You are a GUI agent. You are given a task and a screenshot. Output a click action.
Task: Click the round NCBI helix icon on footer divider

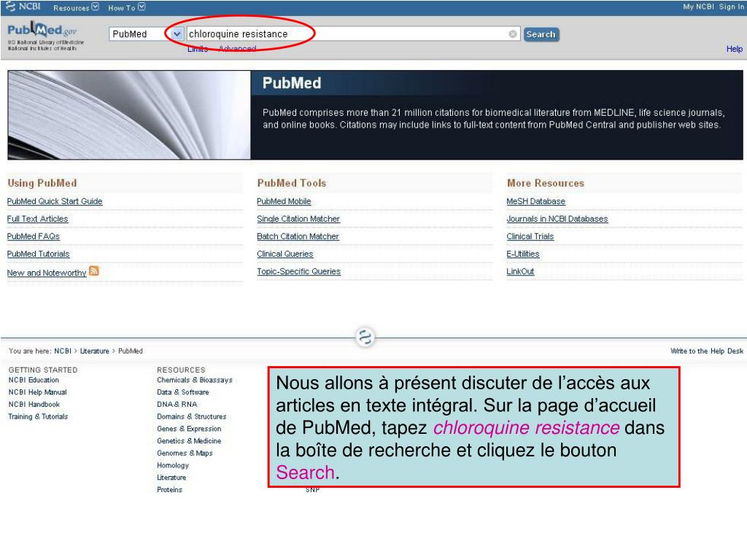tap(365, 337)
